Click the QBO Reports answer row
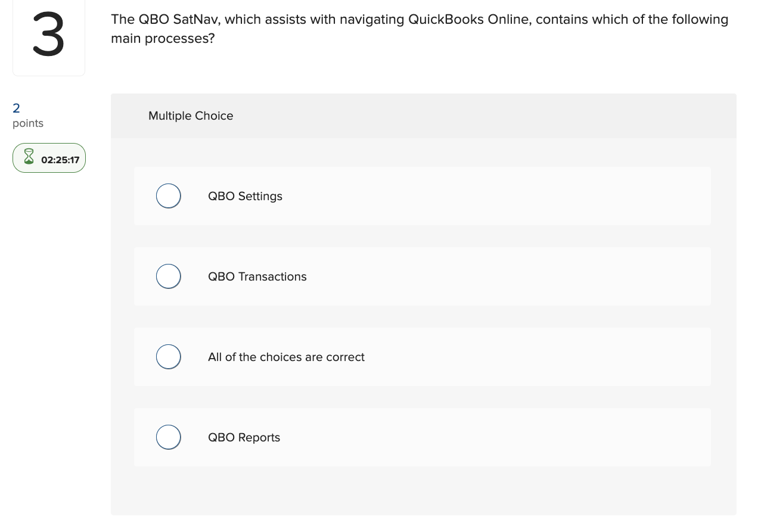The width and height of the screenshot is (761, 532). (x=477, y=437)
